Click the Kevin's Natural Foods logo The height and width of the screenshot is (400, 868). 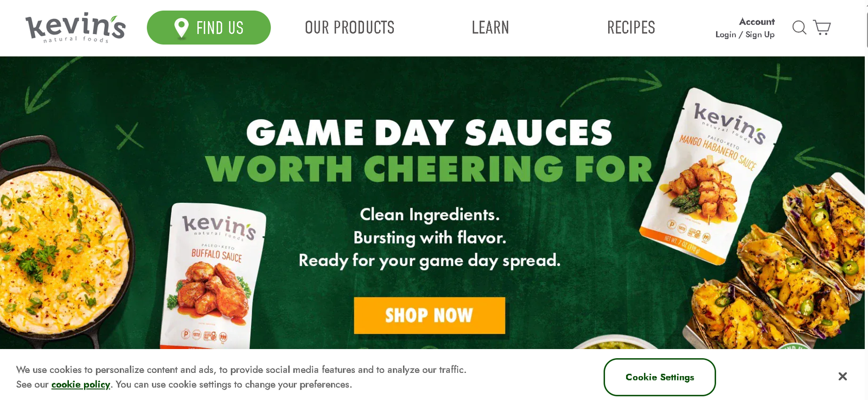[75, 28]
